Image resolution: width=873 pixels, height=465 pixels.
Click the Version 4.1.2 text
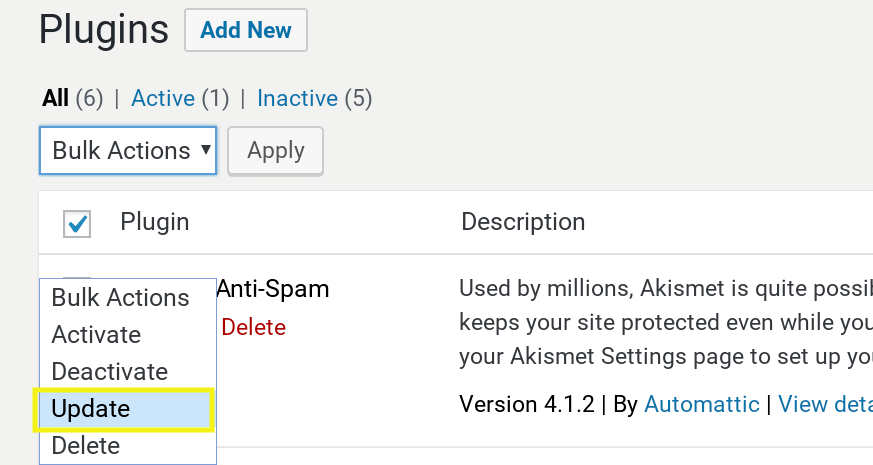[526, 404]
